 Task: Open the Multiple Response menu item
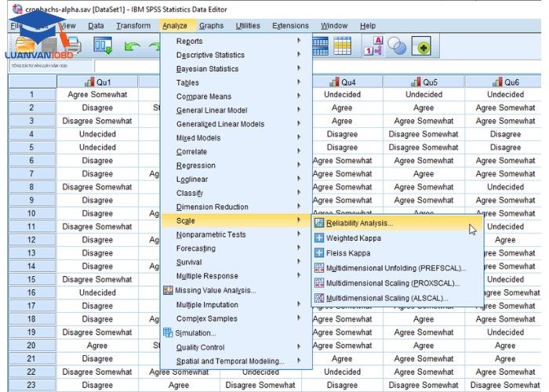pyautogui.click(x=207, y=276)
